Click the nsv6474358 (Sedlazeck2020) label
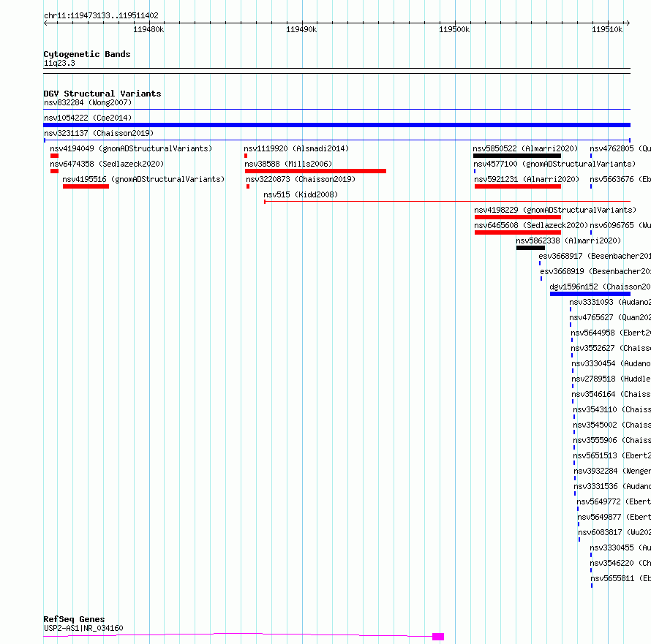 pos(107,164)
